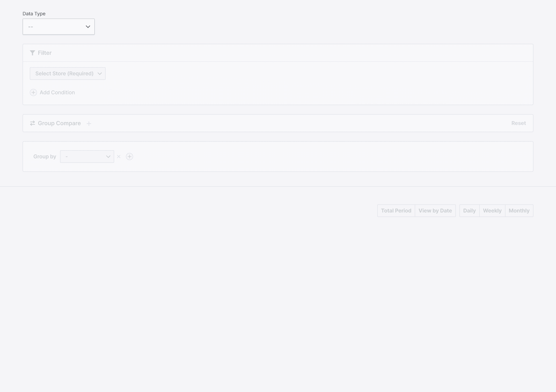Remove Group by field with the X icon
Screen dimensions: 556x392
119,157
